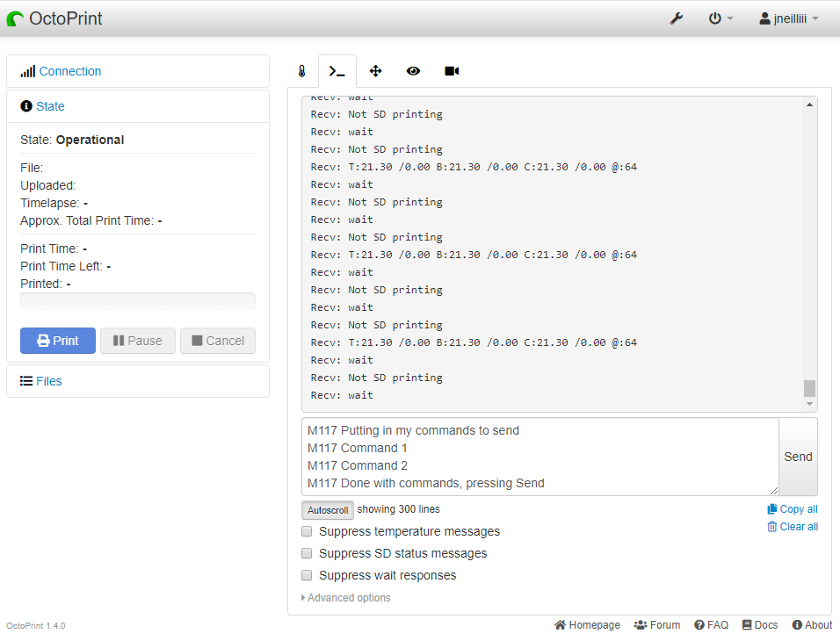Click the list icon beside Files
Image resolution: width=840 pixels, height=641 pixels.
[26, 381]
